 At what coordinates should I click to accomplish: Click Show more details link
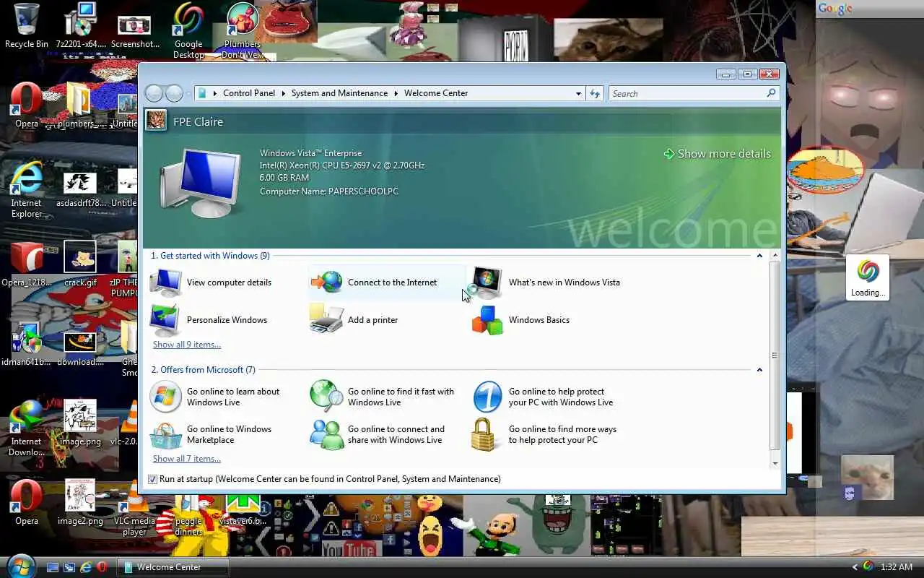coord(717,154)
